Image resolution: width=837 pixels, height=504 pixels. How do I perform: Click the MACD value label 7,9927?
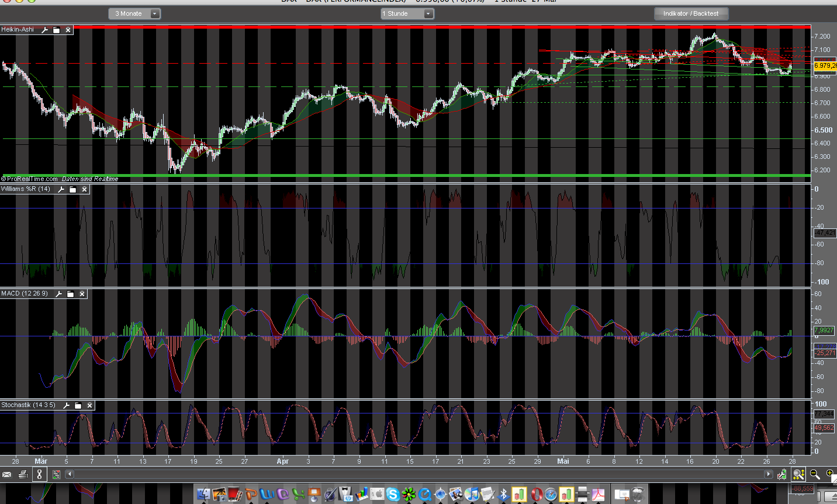[824, 331]
